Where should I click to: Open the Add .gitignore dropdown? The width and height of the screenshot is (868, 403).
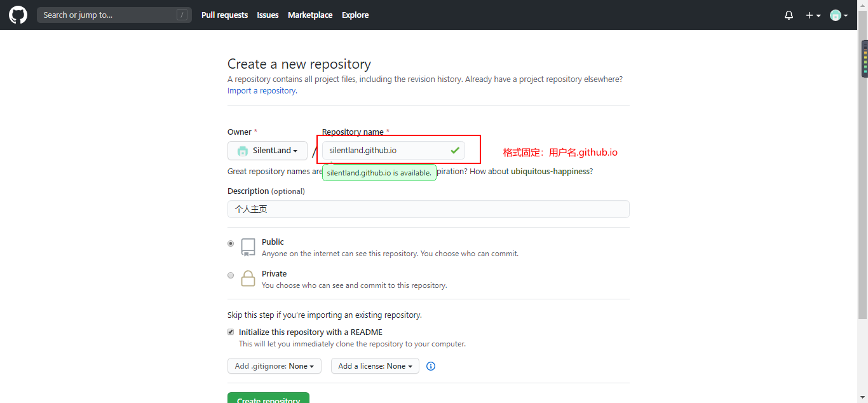point(275,366)
